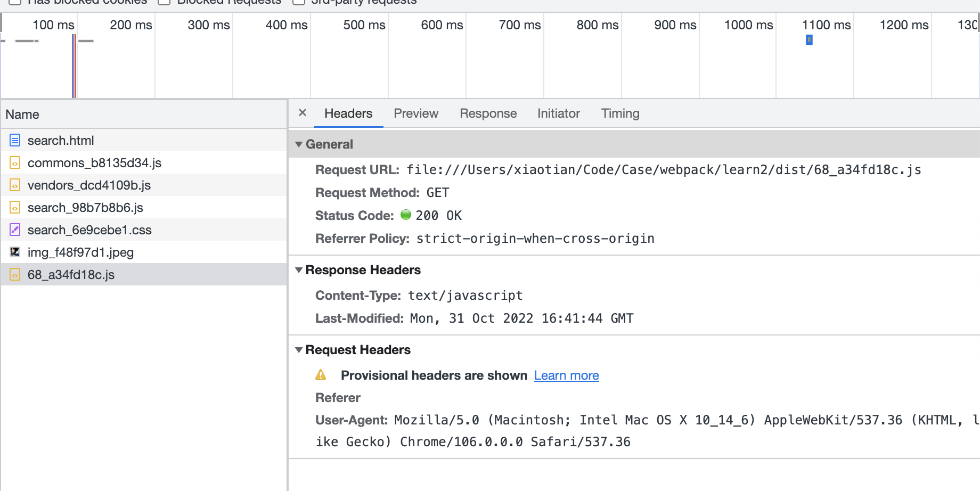Viewport: 980px width, 491px height.
Task: Open the Response tab
Action: click(488, 113)
